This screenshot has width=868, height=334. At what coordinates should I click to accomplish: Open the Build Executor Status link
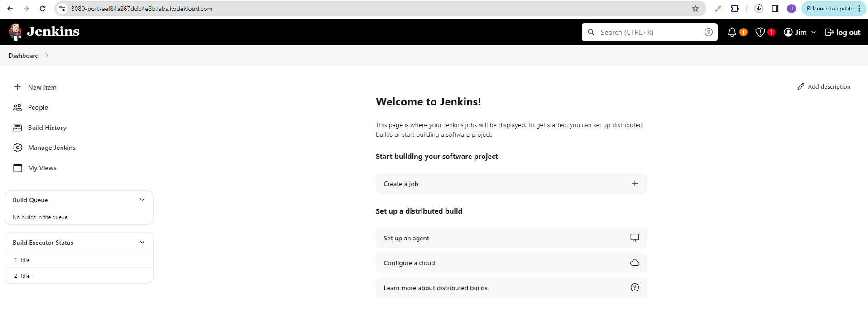(x=43, y=243)
